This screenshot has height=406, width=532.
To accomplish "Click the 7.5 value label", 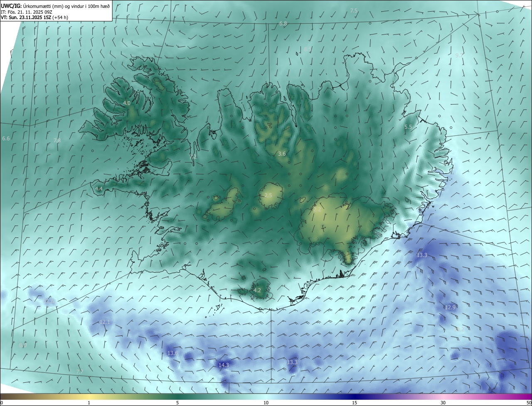I will [354, 10].
